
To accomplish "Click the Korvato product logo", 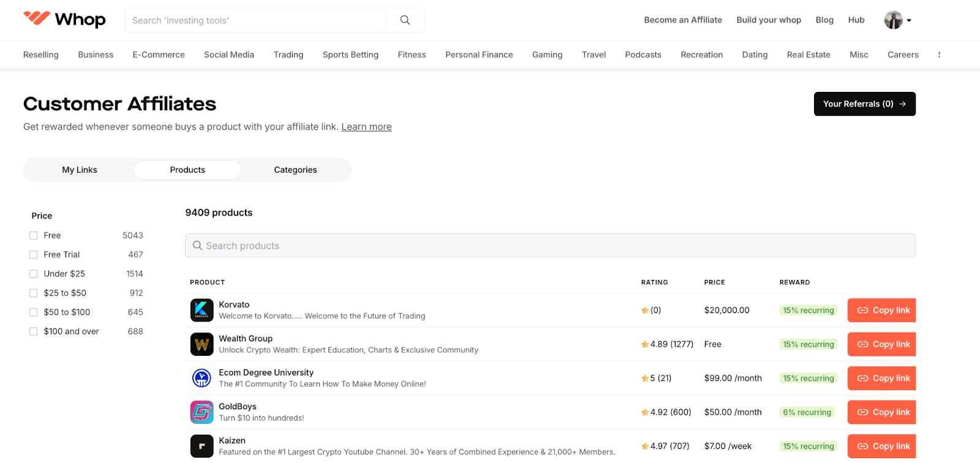I will (202, 310).
